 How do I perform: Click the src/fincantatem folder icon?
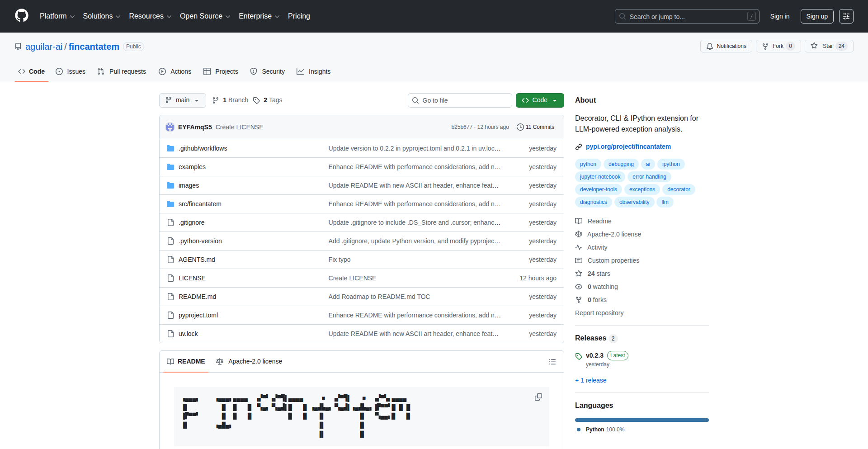coord(170,204)
